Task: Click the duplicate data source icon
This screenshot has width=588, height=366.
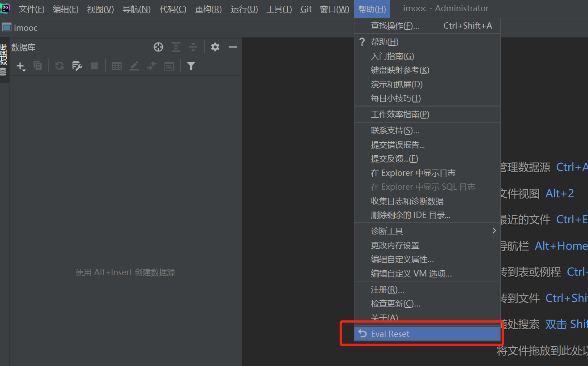Action: (x=38, y=66)
